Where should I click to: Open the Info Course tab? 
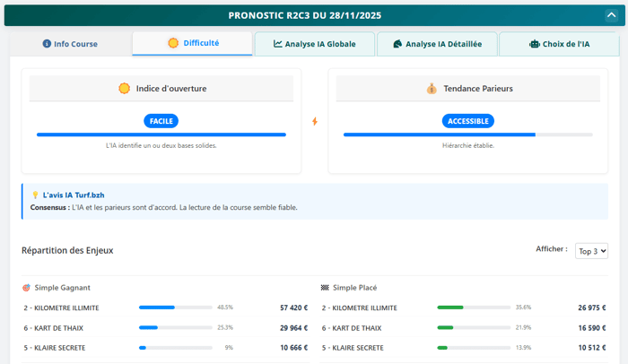[70, 44]
